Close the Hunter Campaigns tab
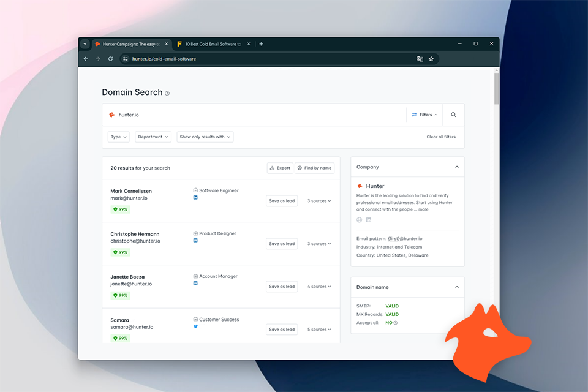 pos(167,44)
